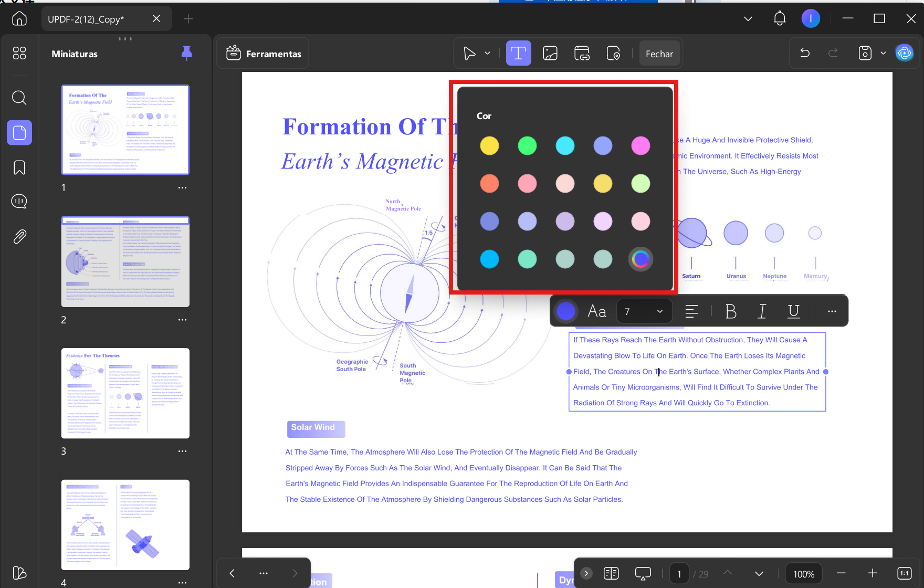Open select tool dropdown arrow
This screenshot has width=924, height=588.
click(487, 54)
